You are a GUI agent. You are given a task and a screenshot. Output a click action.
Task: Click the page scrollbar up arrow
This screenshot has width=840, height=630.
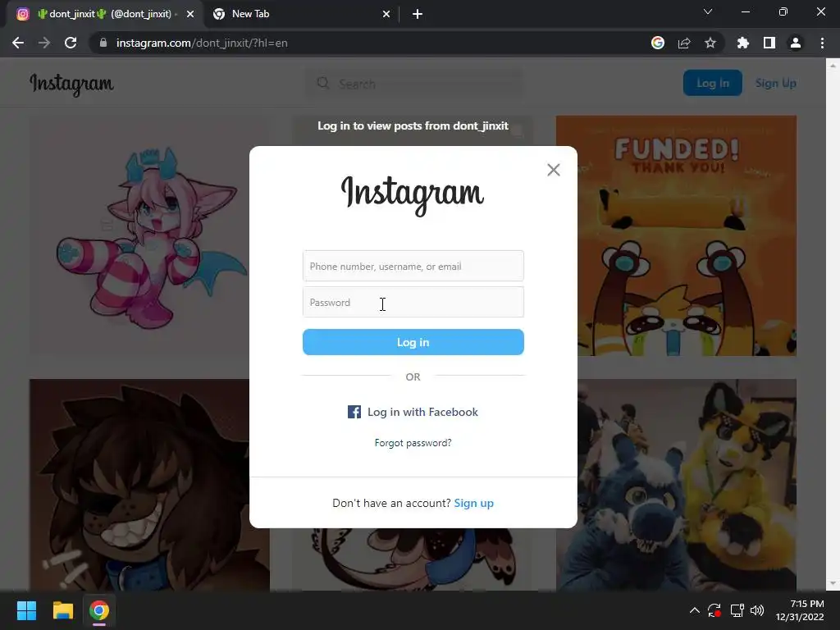point(833,66)
